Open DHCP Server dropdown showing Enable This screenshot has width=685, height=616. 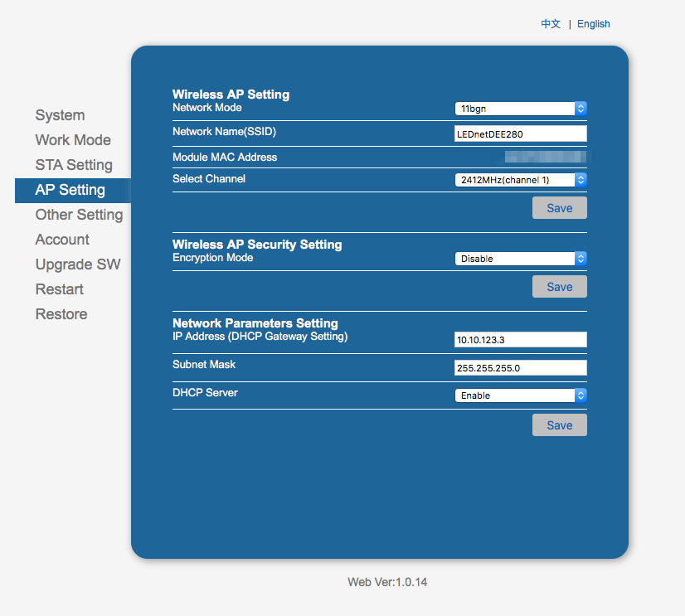tap(521, 395)
